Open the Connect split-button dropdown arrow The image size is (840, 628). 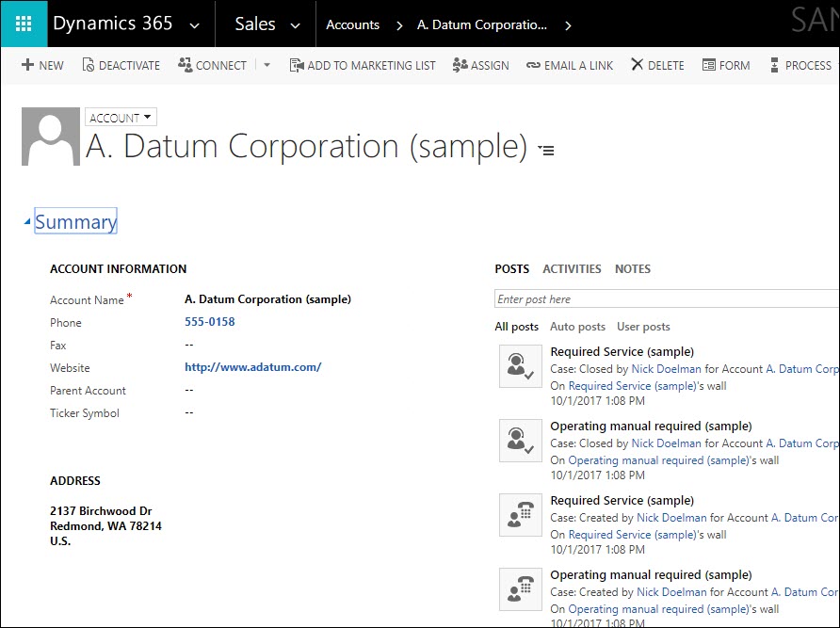click(x=267, y=65)
